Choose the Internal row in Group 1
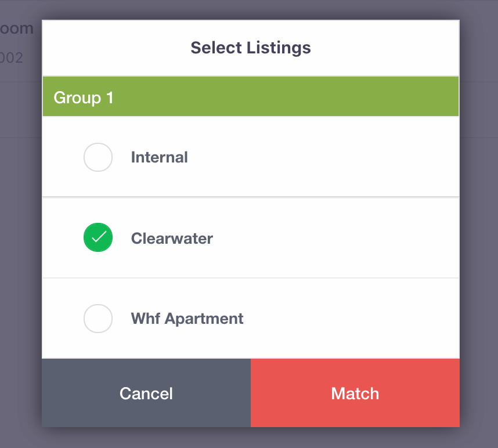 click(251, 157)
